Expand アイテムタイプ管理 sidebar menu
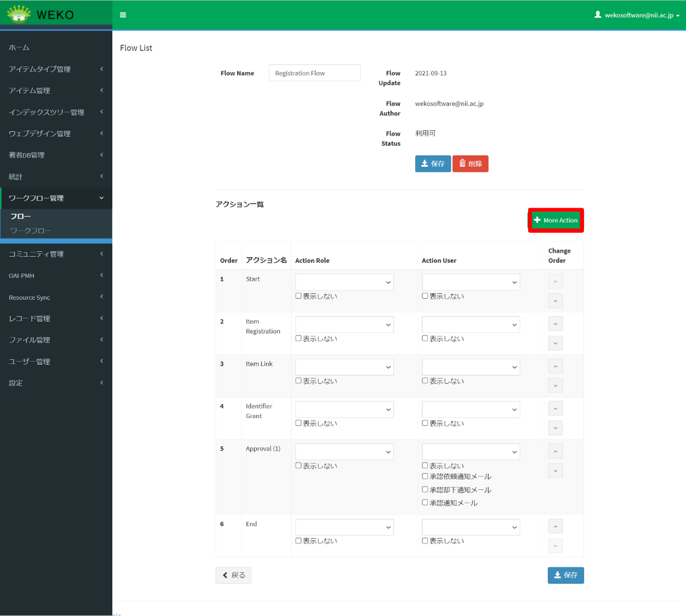The width and height of the screenshot is (686, 616). click(x=55, y=69)
